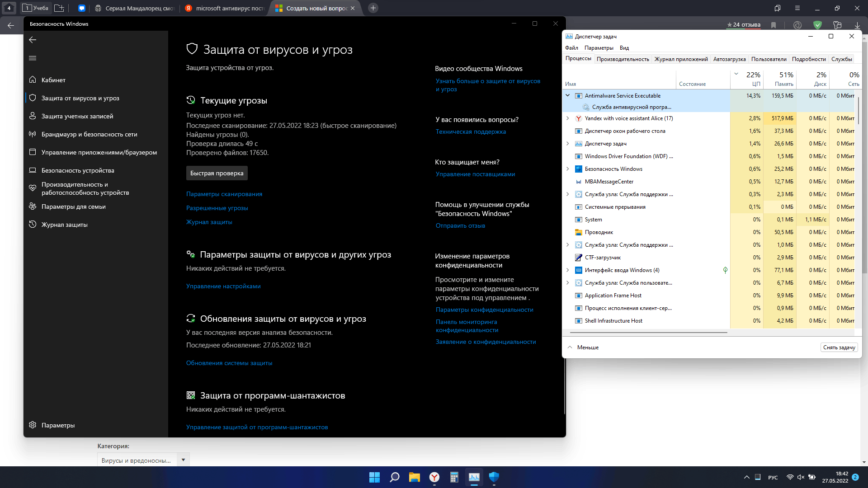Screen dimensions: 868x488
Task: Select Автозагрузка tab in Task Manager
Action: (x=728, y=58)
